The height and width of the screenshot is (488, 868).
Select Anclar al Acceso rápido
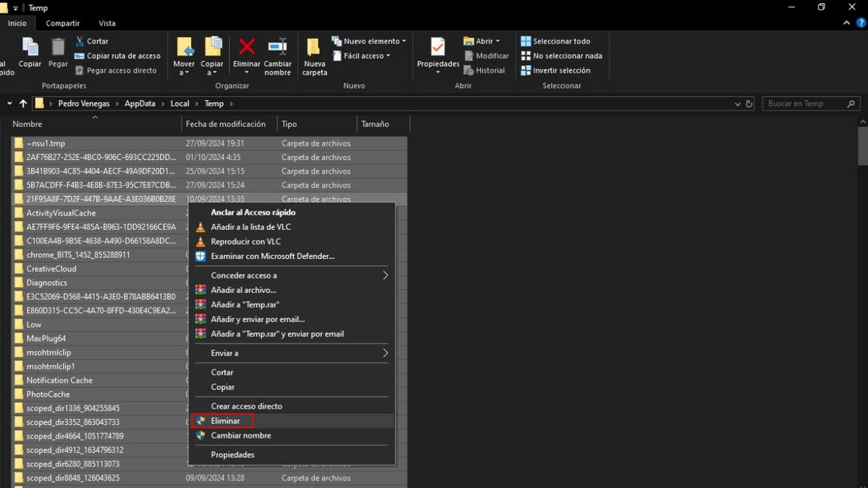pyautogui.click(x=292, y=213)
